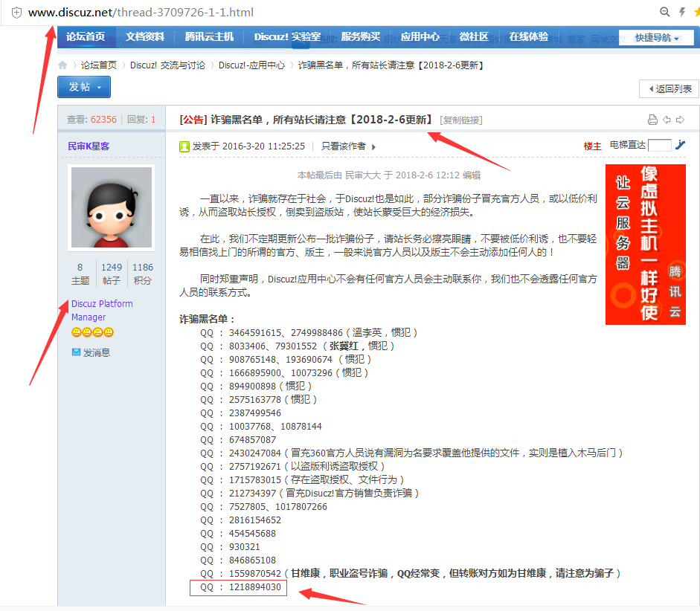Click the 发消息 link
Viewport: 700px width, 611px height.
(x=97, y=353)
